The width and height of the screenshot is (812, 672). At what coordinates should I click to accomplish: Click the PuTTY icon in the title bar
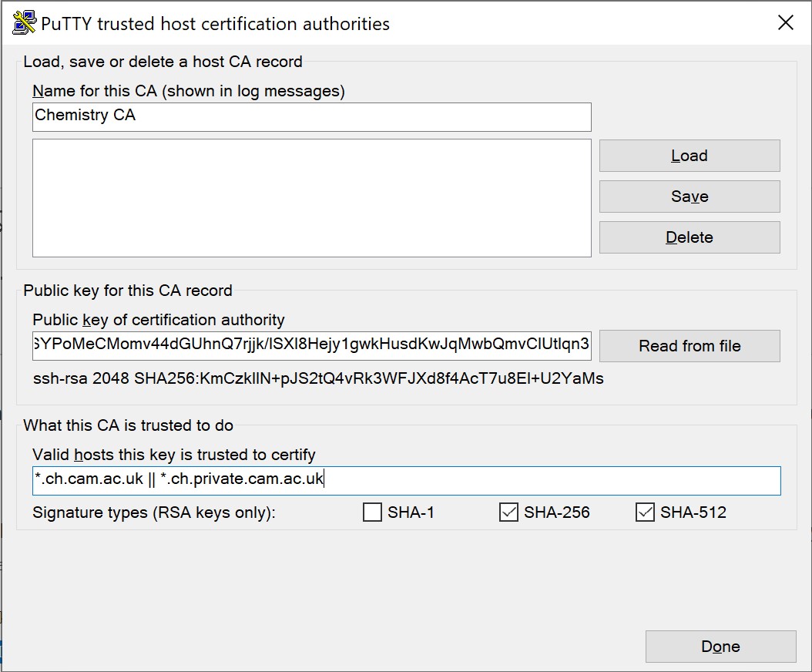(24, 23)
